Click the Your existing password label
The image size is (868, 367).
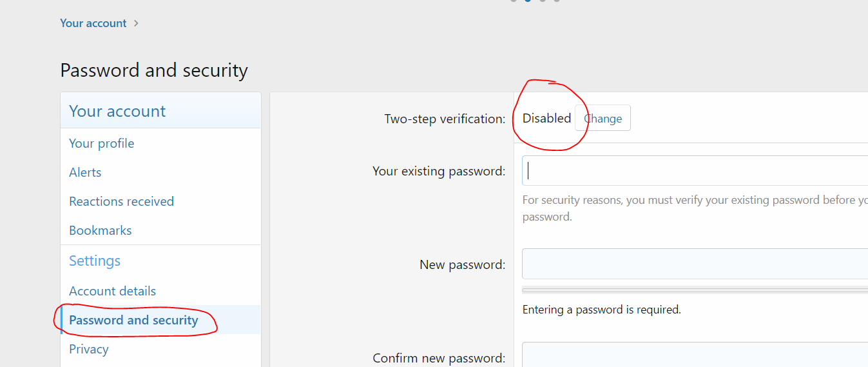tap(438, 171)
